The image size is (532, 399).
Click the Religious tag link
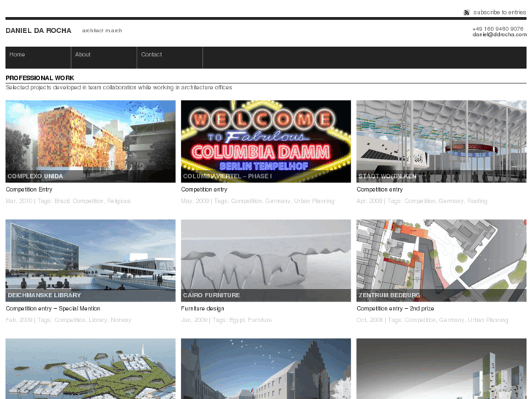(119, 201)
